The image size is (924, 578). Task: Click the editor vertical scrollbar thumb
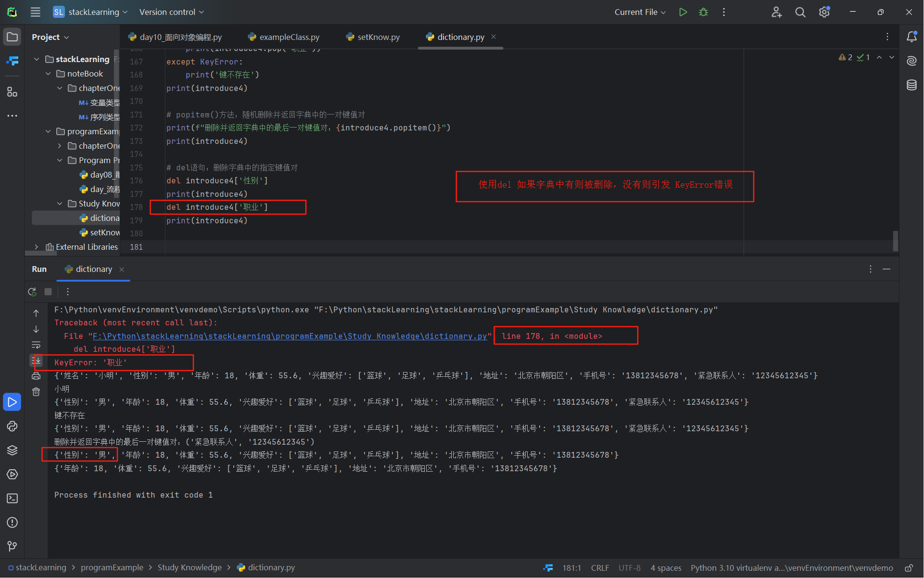(895, 241)
